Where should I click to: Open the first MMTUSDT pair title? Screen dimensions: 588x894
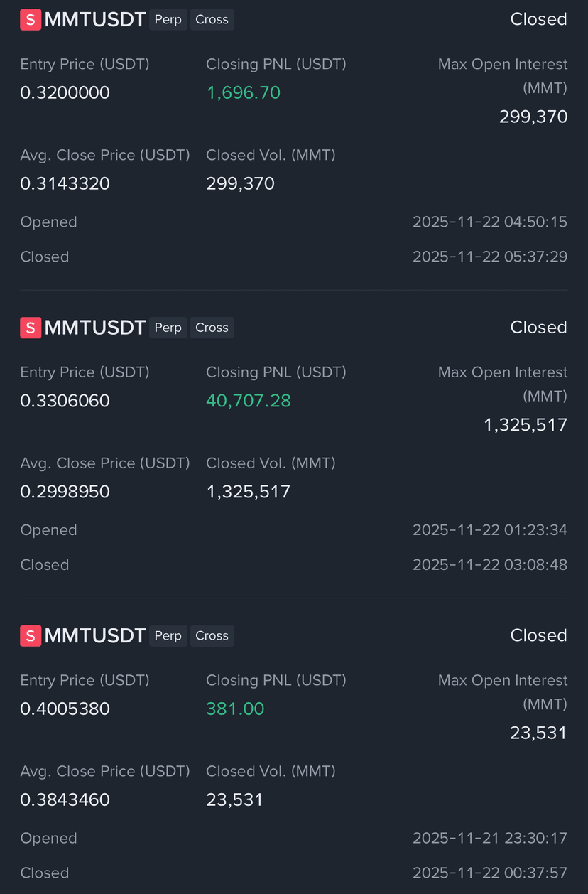pyautogui.click(x=95, y=20)
